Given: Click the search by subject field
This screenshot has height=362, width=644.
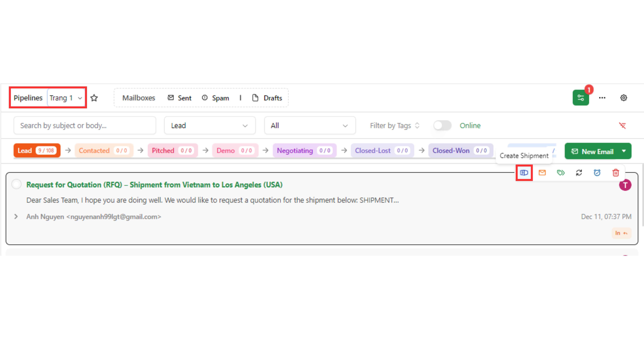Looking at the screenshot, I should pyautogui.click(x=85, y=125).
